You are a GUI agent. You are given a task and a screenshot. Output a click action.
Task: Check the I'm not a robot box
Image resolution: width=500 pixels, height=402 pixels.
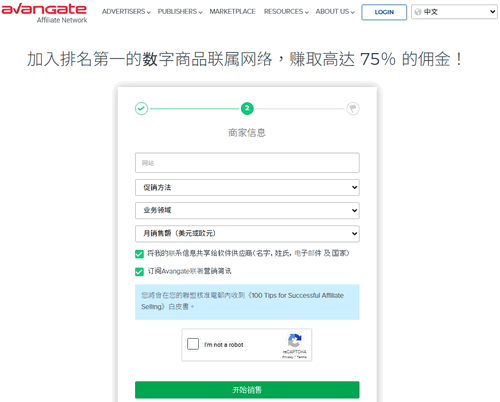[x=193, y=344]
